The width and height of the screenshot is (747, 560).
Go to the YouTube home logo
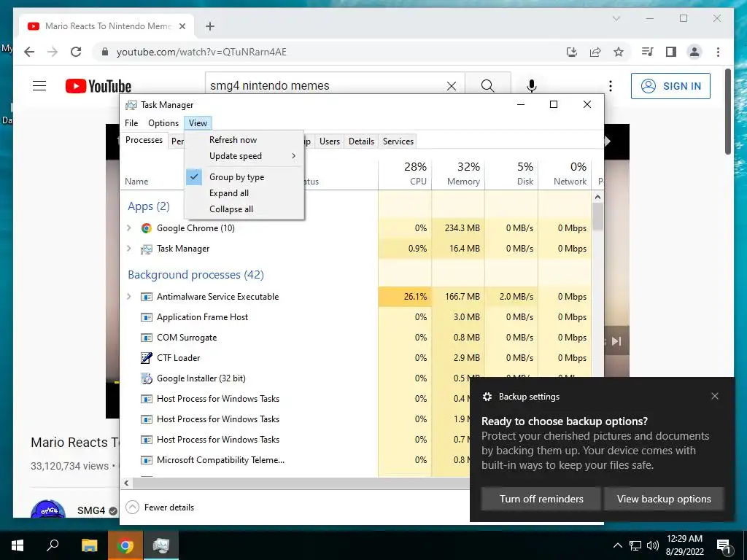(x=98, y=86)
